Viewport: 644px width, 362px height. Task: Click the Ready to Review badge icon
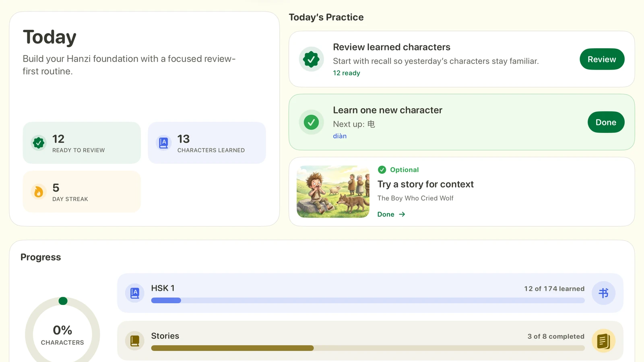click(x=39, y=143)
